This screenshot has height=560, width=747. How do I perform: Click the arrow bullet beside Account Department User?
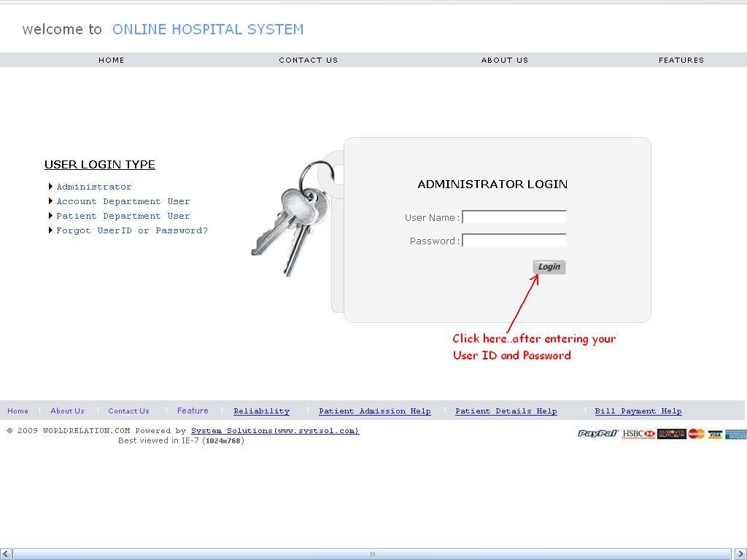click(50, 201)
